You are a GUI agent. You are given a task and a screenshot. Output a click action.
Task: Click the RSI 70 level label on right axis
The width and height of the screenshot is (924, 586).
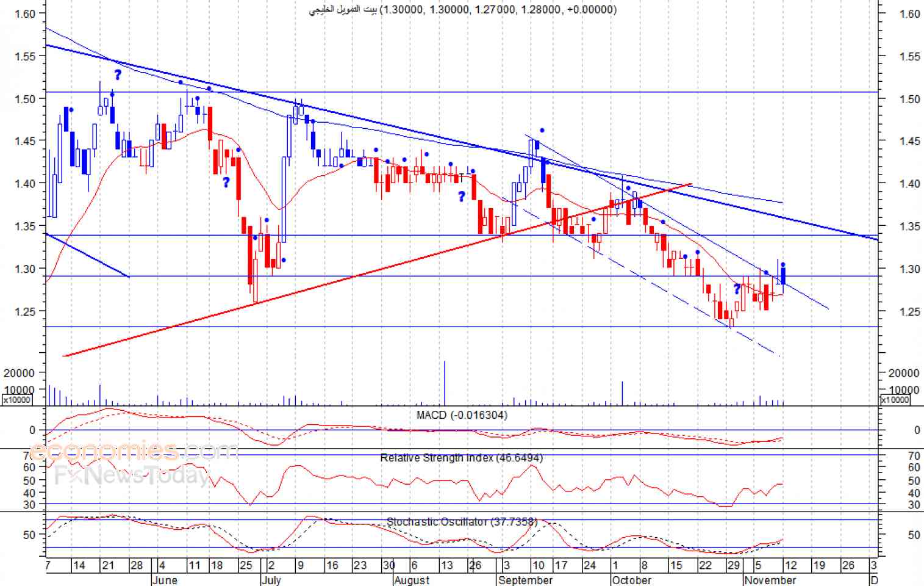914,455
